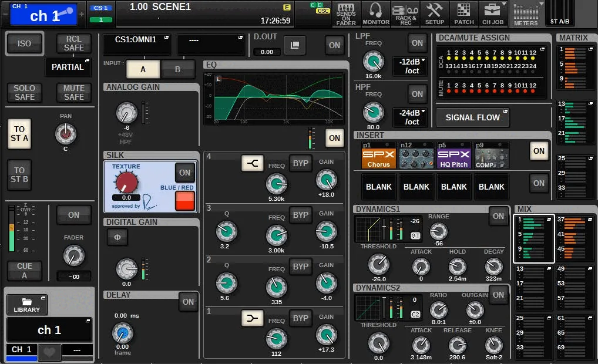The height and width of the screenshot is (364, 598).
Task: Enable SOLO SAFE button
Action: (25, 93)
